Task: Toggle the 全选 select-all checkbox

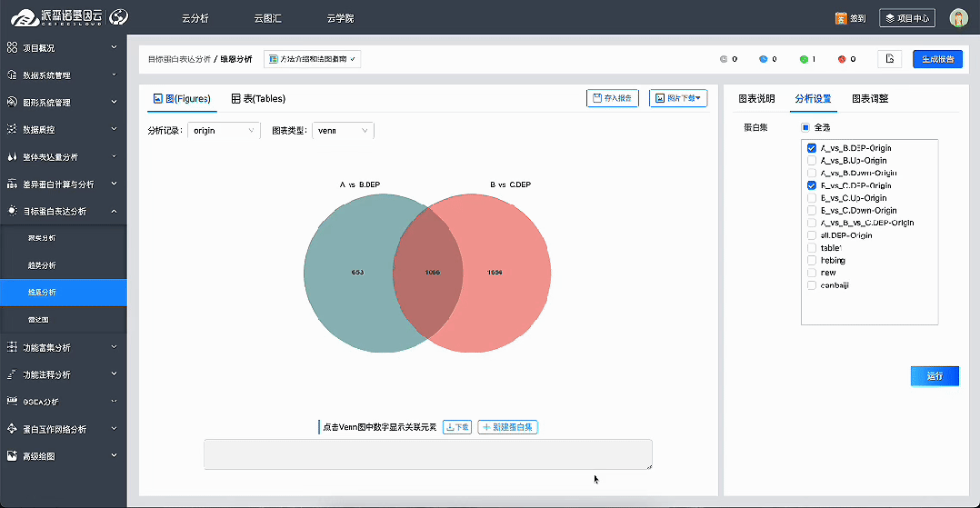Action: click(805, 127)
